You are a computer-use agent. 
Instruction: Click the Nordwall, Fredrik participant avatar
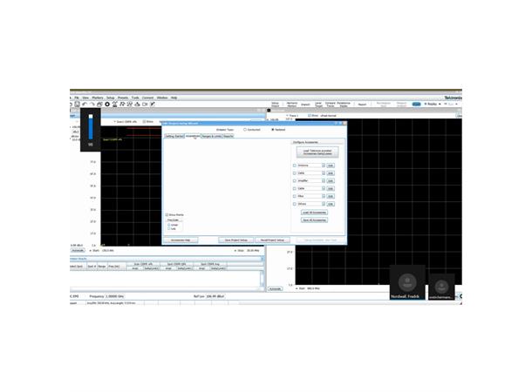click(x=407, y=282)
